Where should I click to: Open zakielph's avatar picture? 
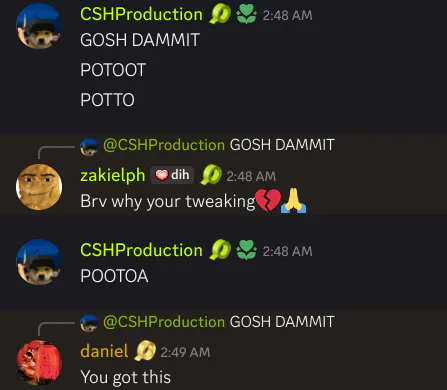[39, 187]
